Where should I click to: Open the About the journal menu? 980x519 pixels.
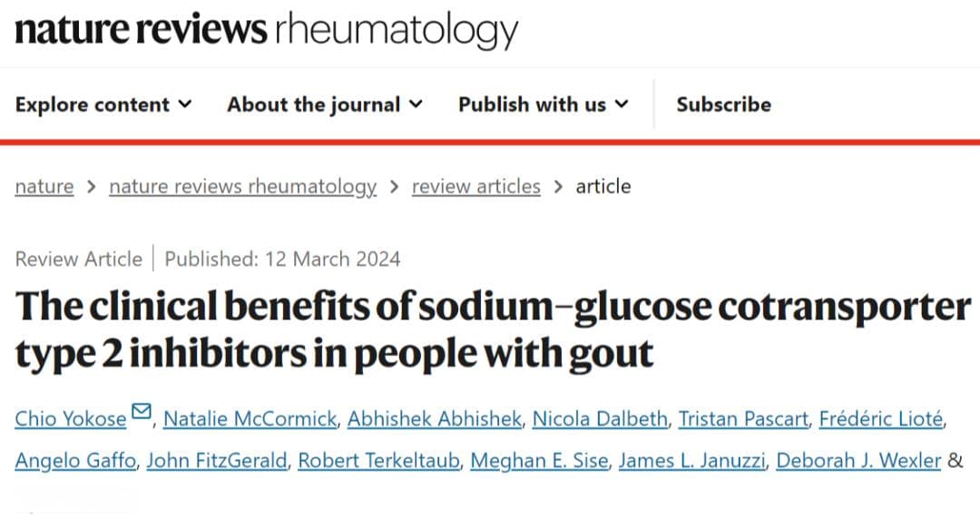pyautogui.click(x=325, y=104)
